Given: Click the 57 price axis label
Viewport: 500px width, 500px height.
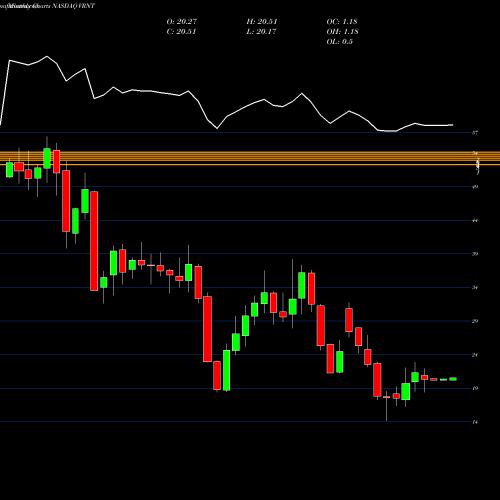Looking at the screenshot, I should click(x=475, y=133).
